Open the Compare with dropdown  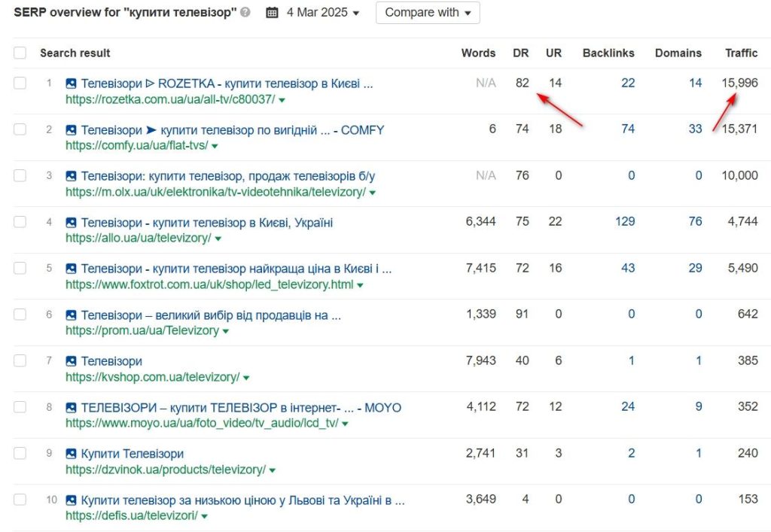428,13
